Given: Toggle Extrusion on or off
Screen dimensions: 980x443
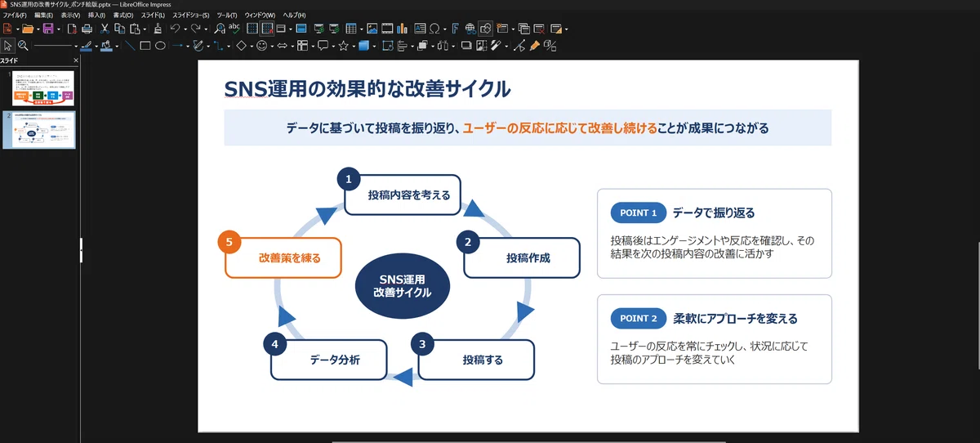Looking at the screenshot, I should (550, 46).
